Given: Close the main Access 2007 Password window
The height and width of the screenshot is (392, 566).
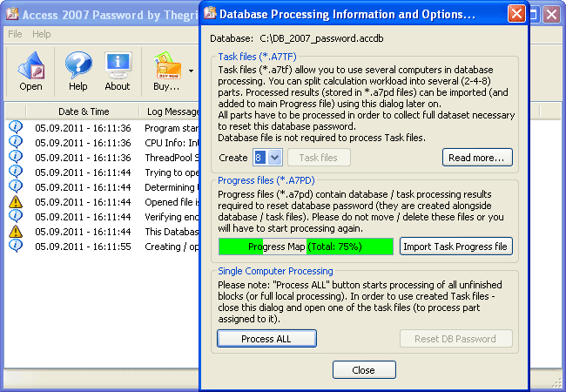Looking at the screenshot, I should pos(552,15).
